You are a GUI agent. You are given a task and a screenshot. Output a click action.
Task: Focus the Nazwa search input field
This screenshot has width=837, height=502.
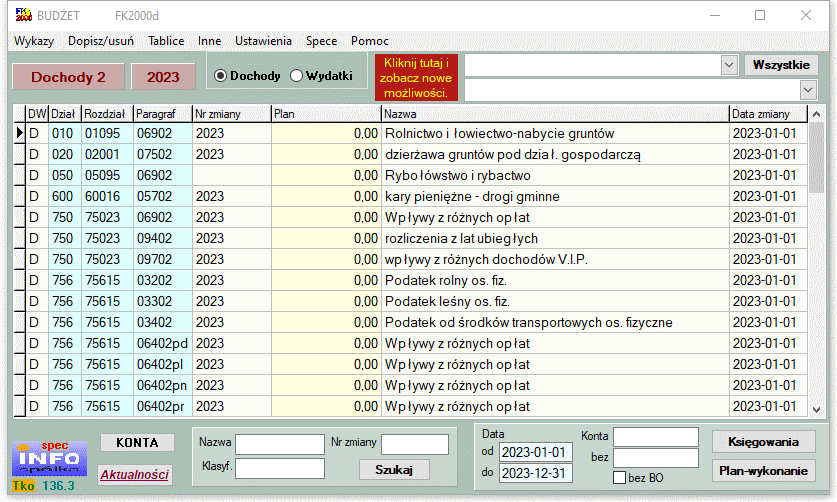click(280, 444)
